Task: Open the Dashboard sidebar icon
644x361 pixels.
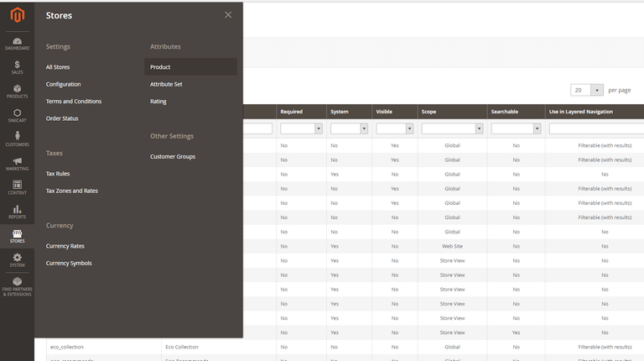Action: (x=18, y=44)
